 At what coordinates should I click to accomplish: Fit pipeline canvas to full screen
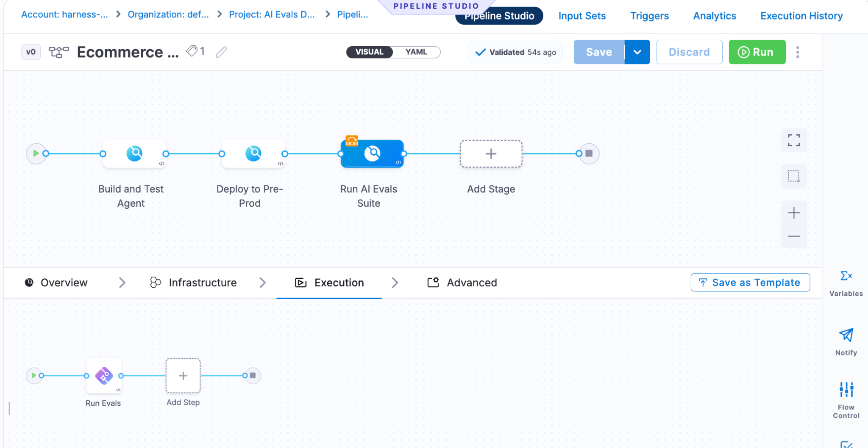coord(794,140)
